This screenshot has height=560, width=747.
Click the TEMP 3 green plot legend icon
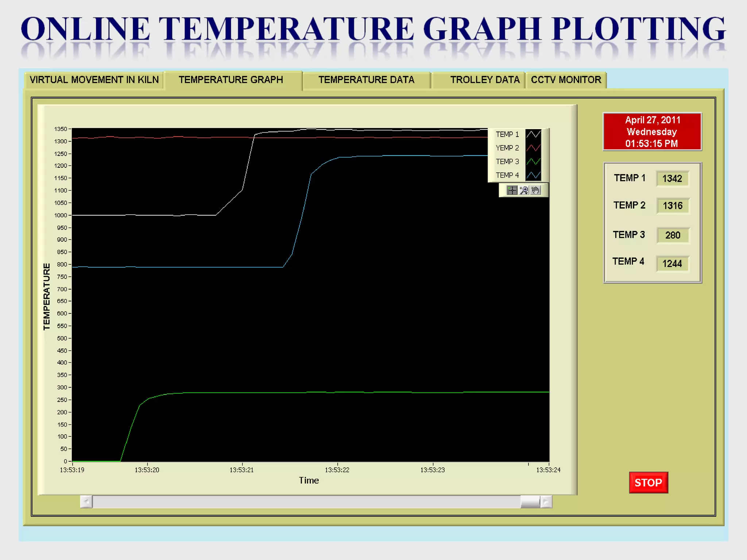[533, 161]
